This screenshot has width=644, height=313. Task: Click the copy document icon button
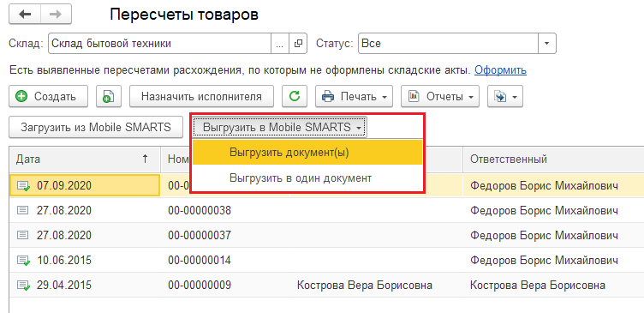tap(108, 96)
